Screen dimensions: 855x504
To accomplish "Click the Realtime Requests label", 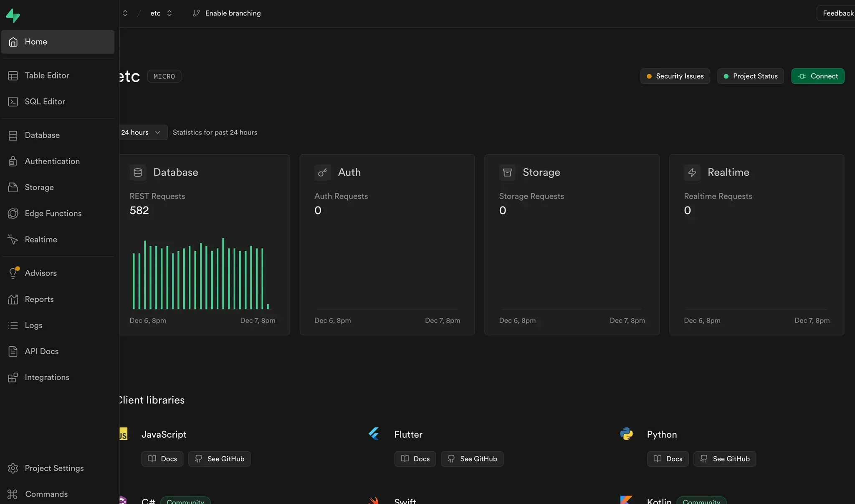I will pos(718,196).
